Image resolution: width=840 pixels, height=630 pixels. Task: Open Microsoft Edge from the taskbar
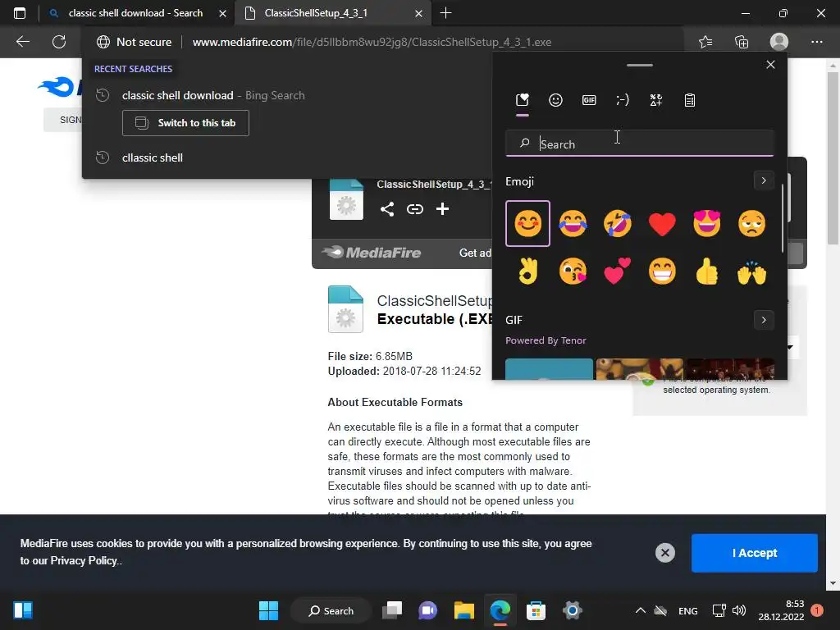click(500, 610)
